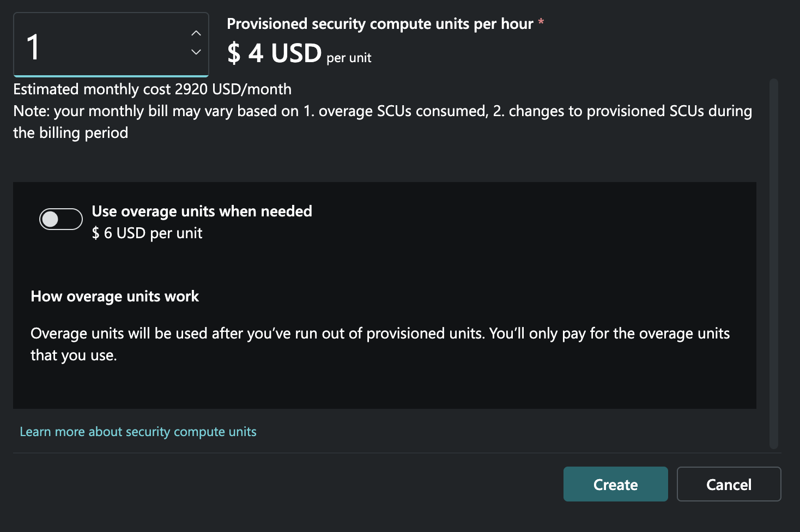
Task: Follow the security compute units documentation link
Action: coord(138,431)
